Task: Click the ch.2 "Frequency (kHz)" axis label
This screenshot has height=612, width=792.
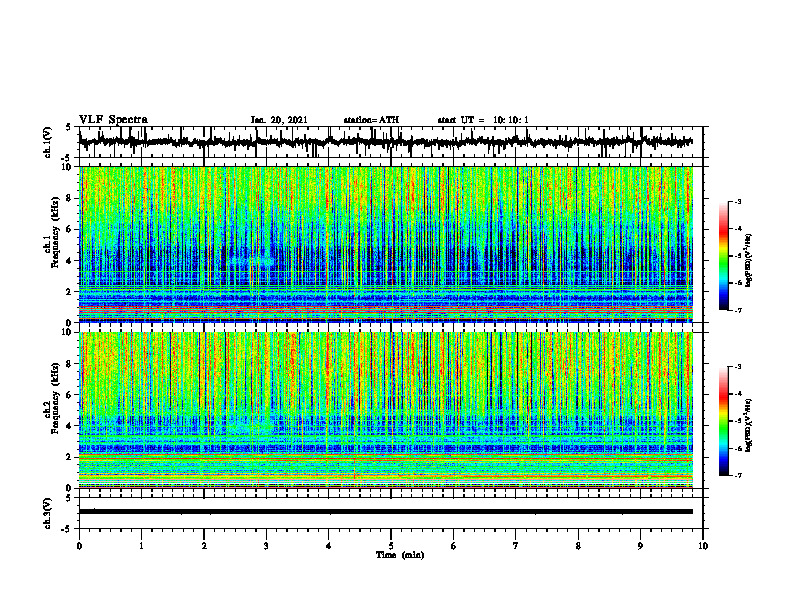Action: (x=55, y=398)
